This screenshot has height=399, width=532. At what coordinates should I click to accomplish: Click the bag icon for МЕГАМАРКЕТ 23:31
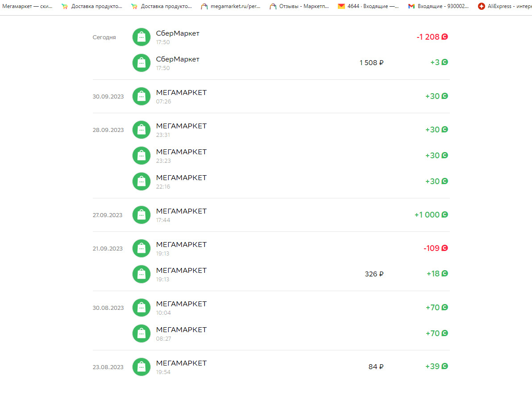[141, 129]
